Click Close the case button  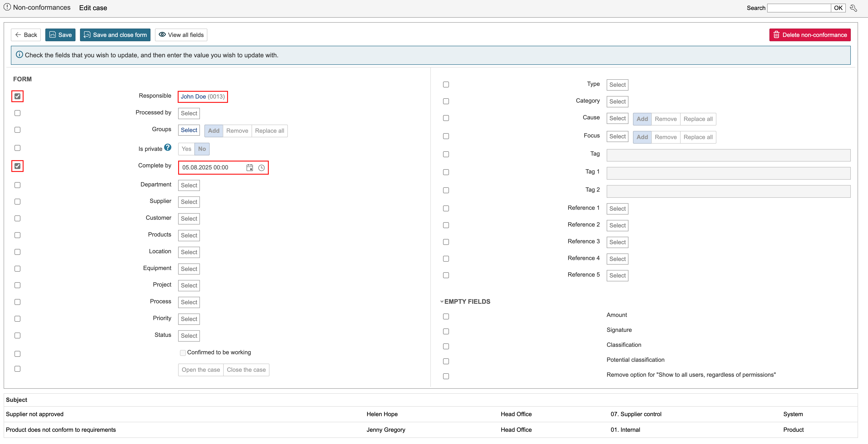click(246, 369)
